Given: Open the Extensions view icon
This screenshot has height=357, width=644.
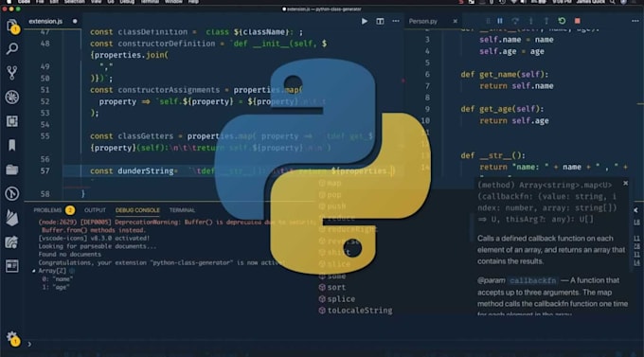Looking at the screenshot, I should (x=12, y=121).
